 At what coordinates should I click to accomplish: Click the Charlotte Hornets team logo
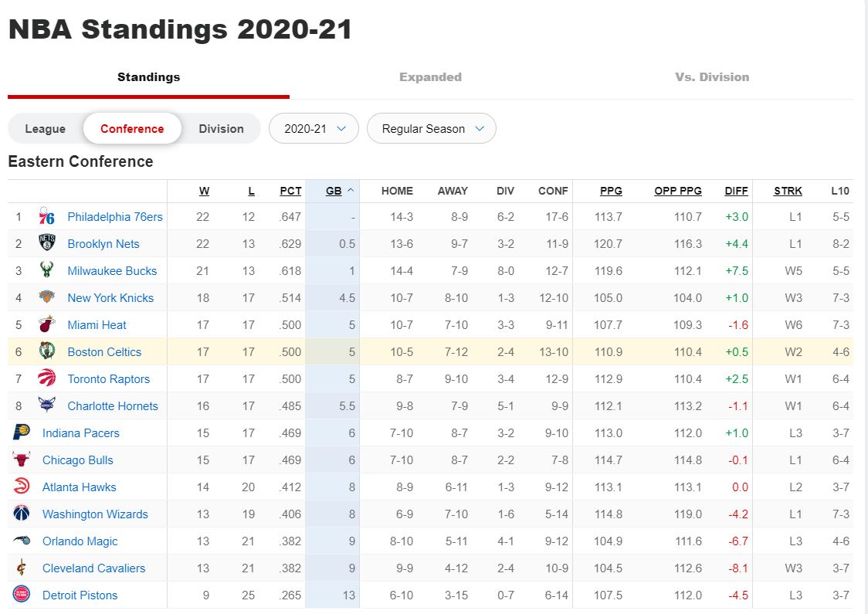(x=47, y=405)
